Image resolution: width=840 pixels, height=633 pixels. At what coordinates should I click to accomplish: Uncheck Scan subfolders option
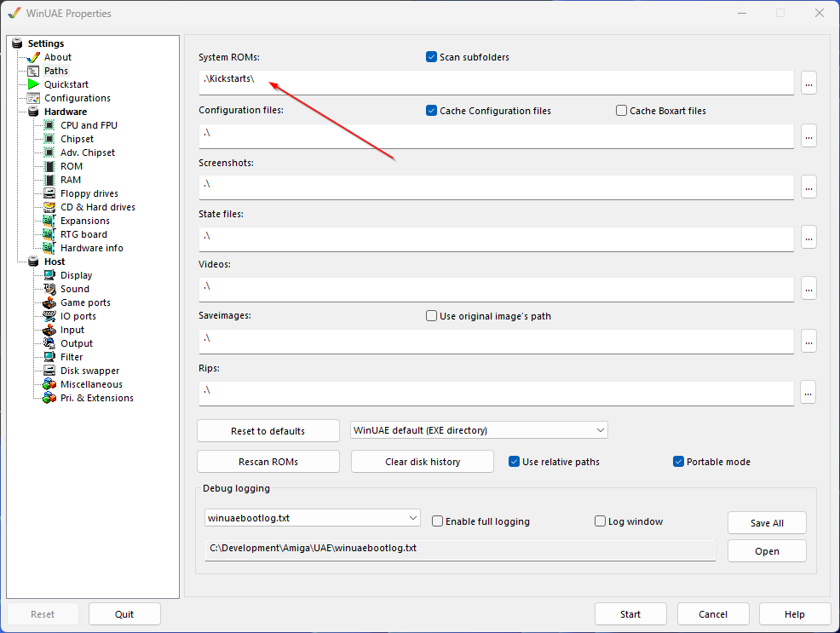click(x=431, y=57)
